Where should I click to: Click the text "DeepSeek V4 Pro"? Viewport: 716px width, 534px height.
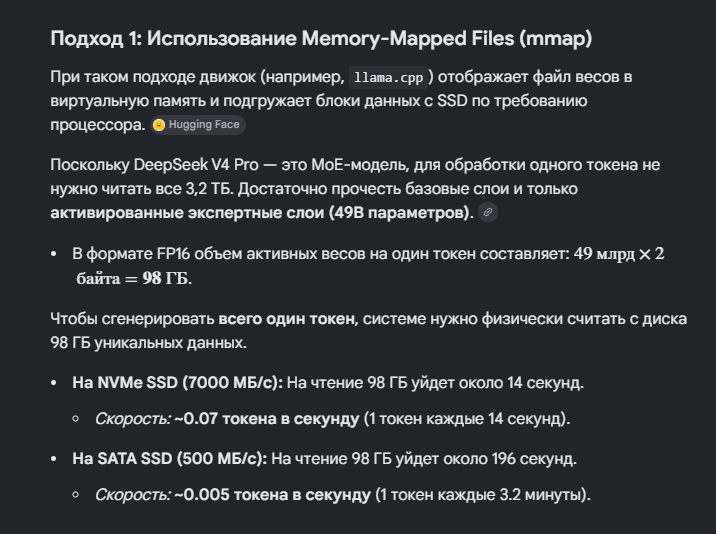click(x=196, y=165)
